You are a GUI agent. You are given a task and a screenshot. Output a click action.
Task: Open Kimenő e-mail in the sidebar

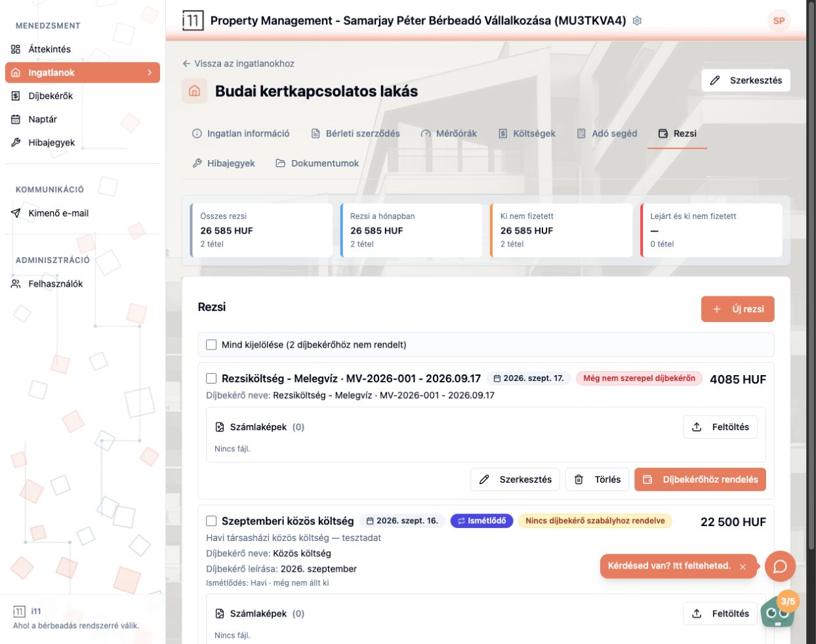point(83,213)
